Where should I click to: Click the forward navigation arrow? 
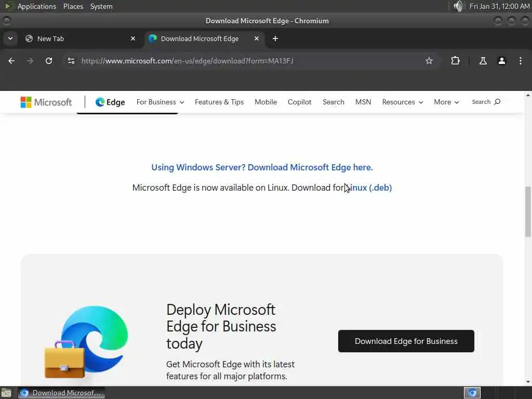coord(30,61)
